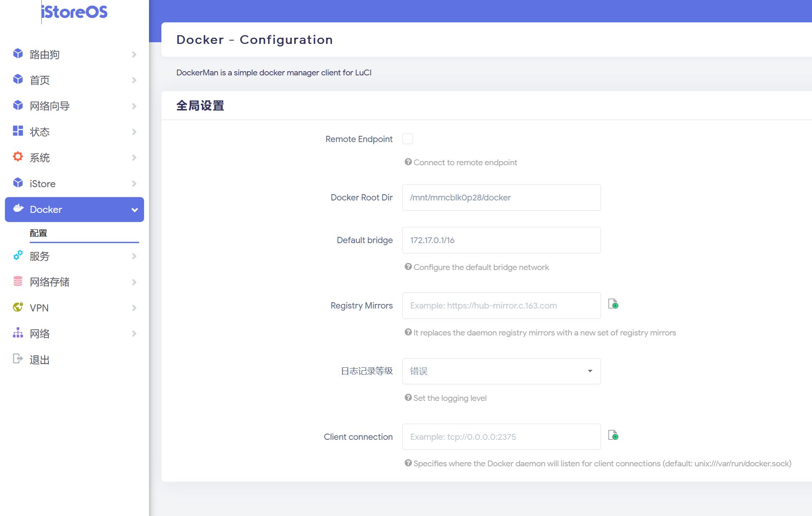812x516 pixels.
Task: Focus the Default bridge field
Action: pyautogui.click(x=501, y=240)
